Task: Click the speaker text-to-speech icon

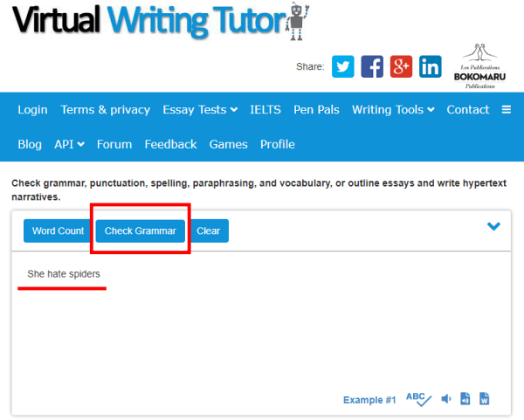Action: click(446, 399)
